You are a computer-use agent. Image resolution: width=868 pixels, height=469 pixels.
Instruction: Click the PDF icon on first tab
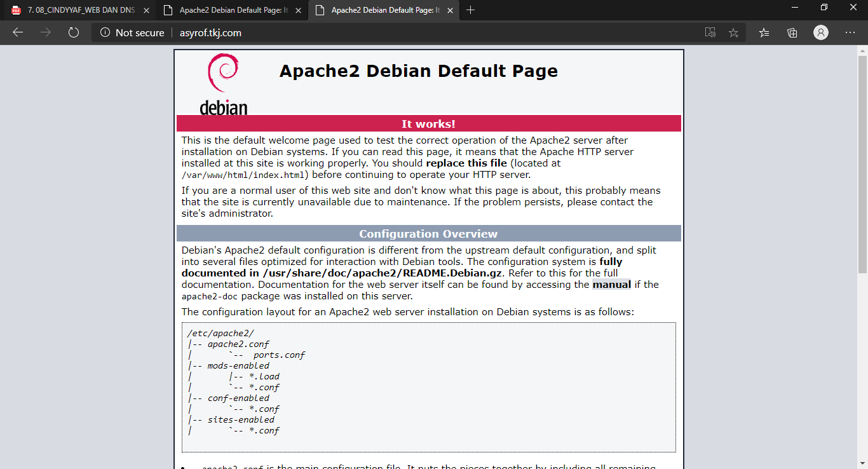pyautogui.click(x=16, y=10)
